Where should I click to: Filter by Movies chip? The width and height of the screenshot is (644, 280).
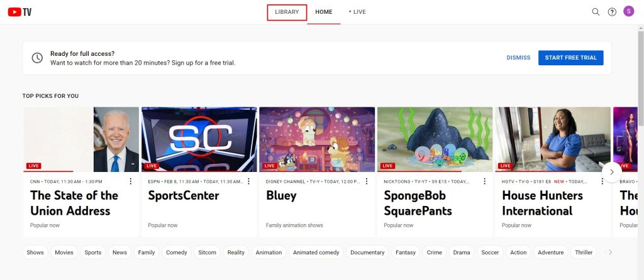[x=64, y=252]
